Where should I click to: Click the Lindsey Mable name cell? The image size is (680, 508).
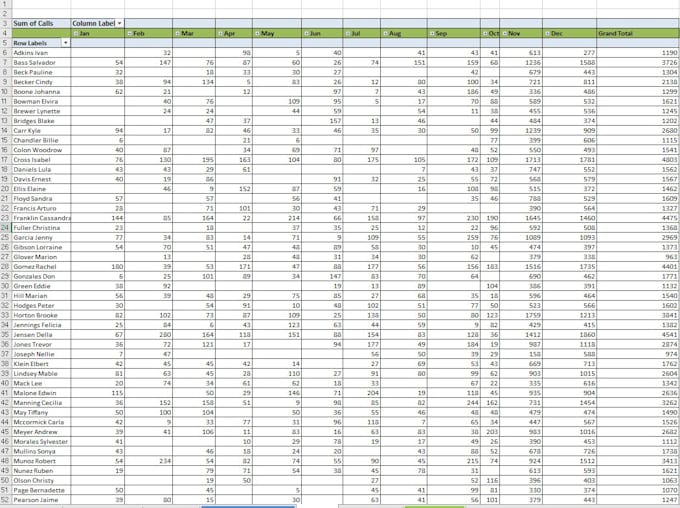point(41,373)
